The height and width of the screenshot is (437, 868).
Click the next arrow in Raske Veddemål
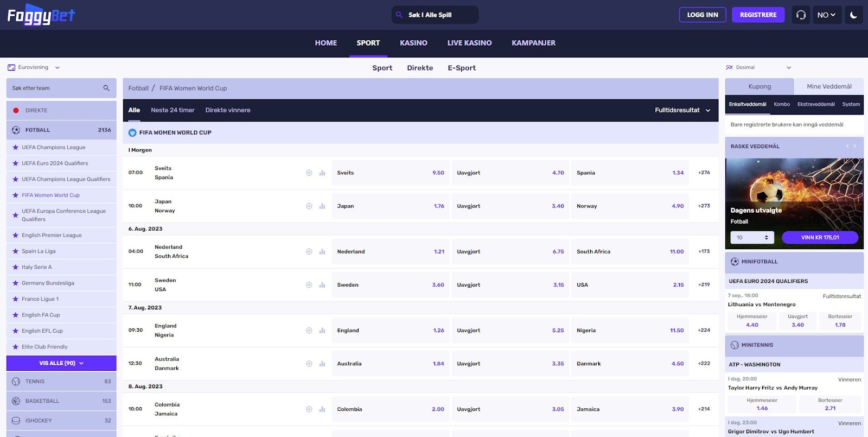[855, 146]
